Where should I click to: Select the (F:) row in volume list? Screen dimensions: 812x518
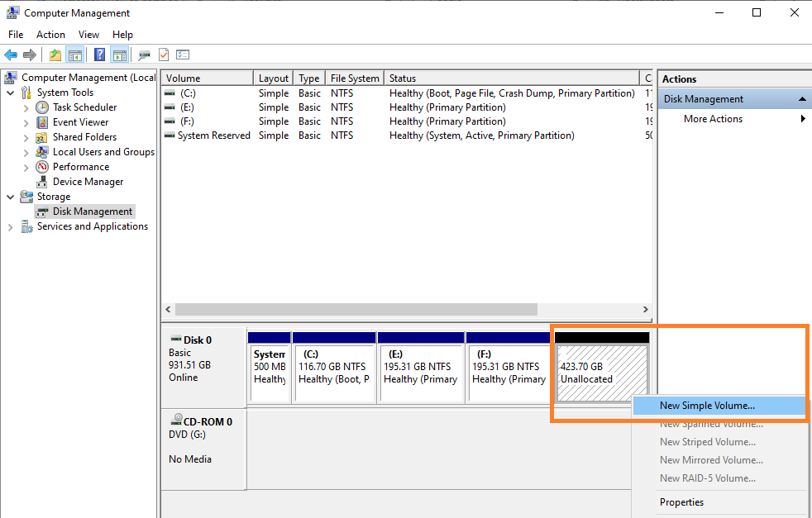pyautogui.click(x=407, y=121)
